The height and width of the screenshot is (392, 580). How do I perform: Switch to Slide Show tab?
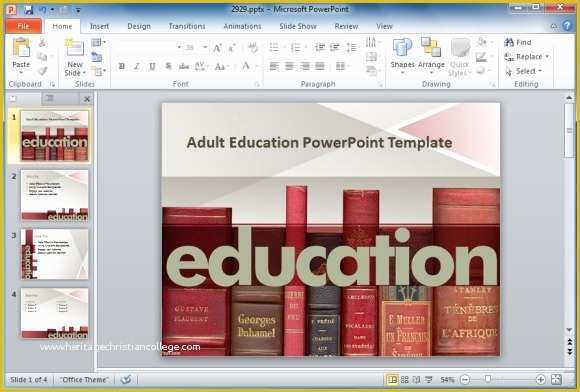298,26
